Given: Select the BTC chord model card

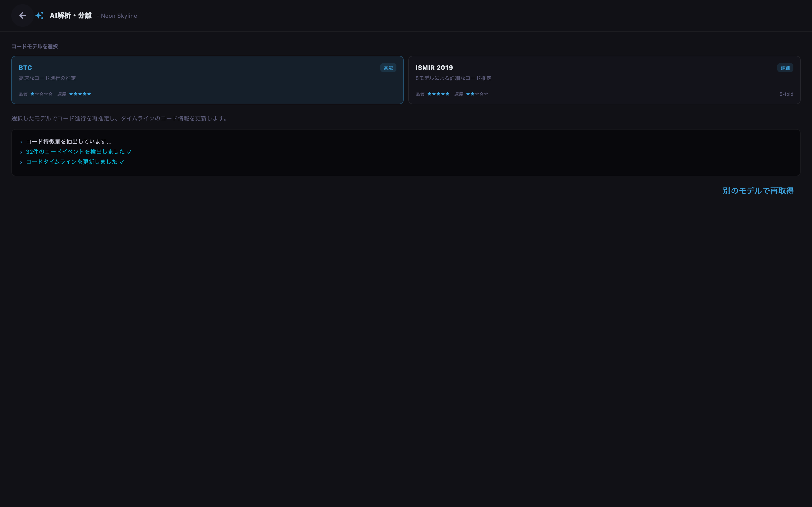Looking at the screenshot, I should (x=207, y=80).
